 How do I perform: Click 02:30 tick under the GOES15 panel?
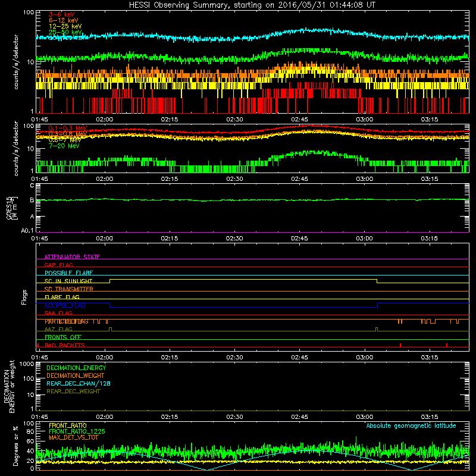pyautogui.click(x=234, y=239)
